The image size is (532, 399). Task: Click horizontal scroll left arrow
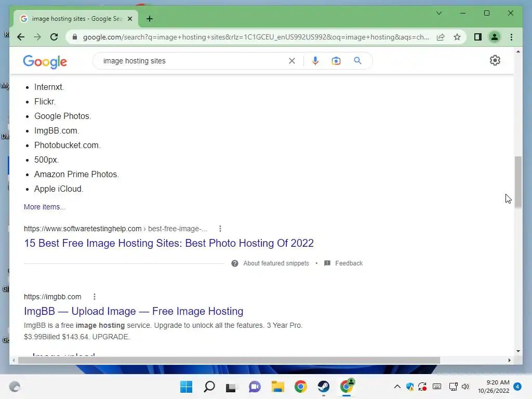pyautogui.click(x=14, y=361)
